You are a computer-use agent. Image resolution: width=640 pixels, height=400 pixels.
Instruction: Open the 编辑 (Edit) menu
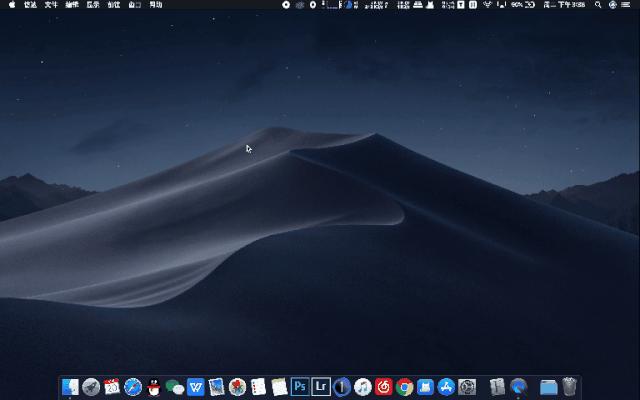click(x=72, y=5)
